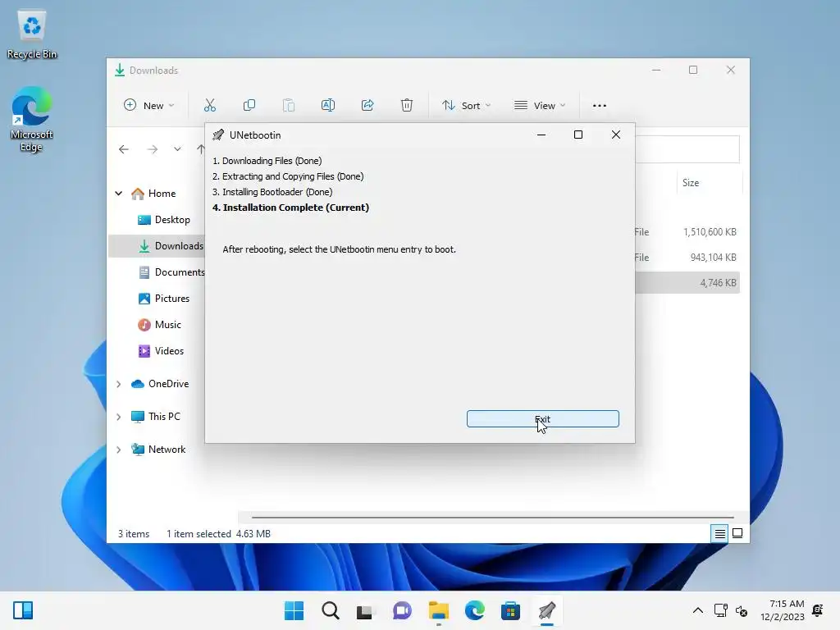This screenshot has width=840, height=630.
Task: Open Edge taskbar icon
Action: click(x=475, y=610)
